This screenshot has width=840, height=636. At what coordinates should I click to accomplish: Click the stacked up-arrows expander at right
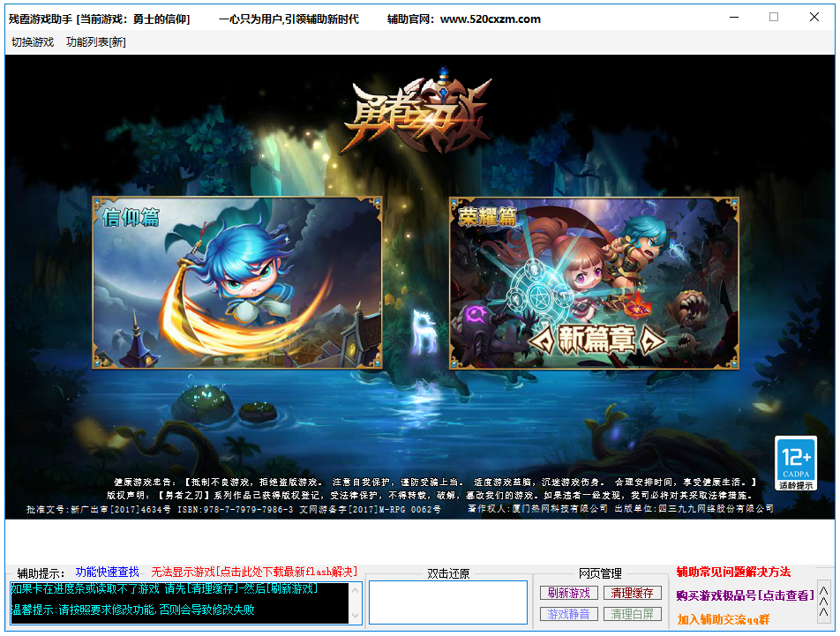point(824,602)
